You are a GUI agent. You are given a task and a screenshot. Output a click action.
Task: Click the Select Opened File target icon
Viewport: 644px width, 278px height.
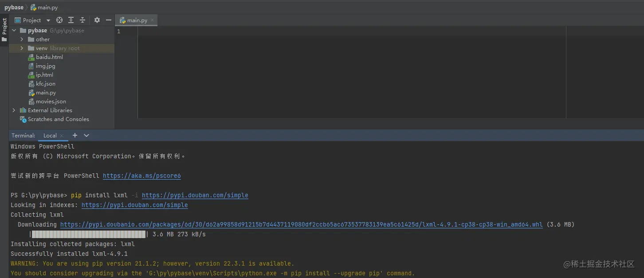59,20
